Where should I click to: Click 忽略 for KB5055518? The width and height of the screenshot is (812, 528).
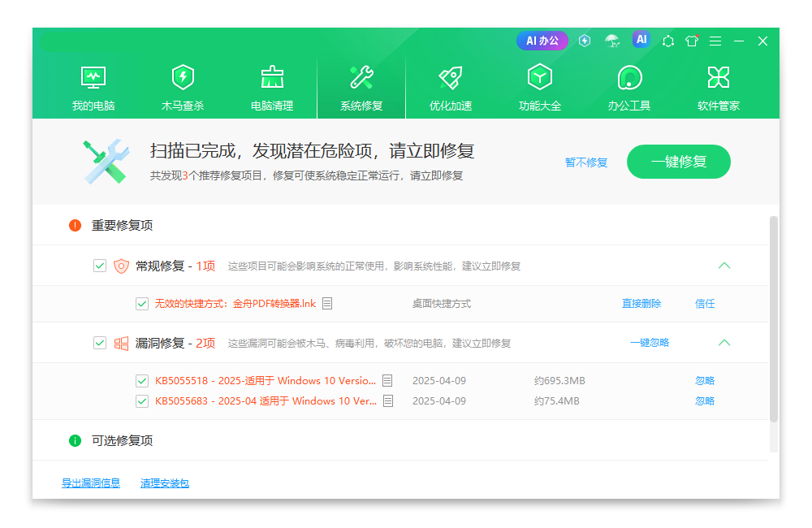point(705,381)
